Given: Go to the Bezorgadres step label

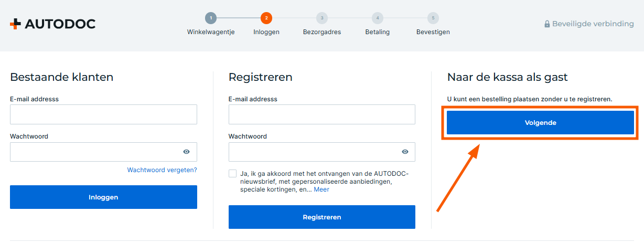Looking at the screenshot, I should 322,32.
